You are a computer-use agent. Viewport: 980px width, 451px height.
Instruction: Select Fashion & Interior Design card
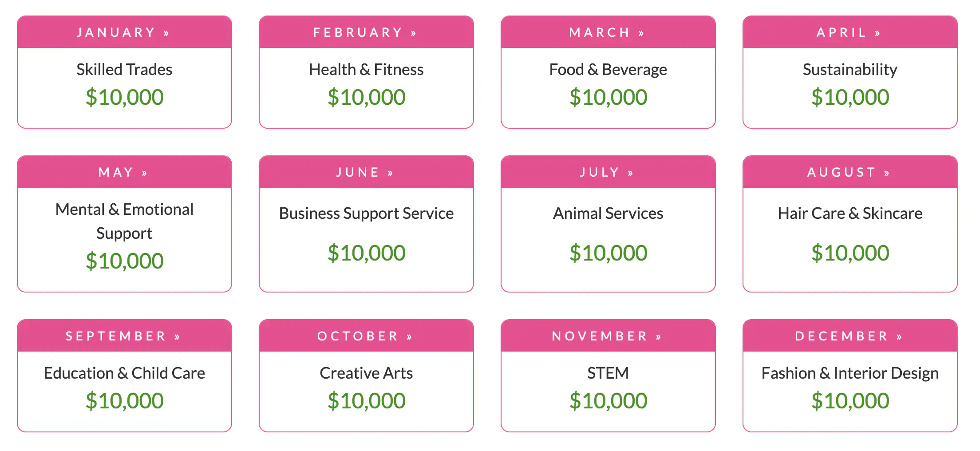pyautogui.click(x=850, y=373)
